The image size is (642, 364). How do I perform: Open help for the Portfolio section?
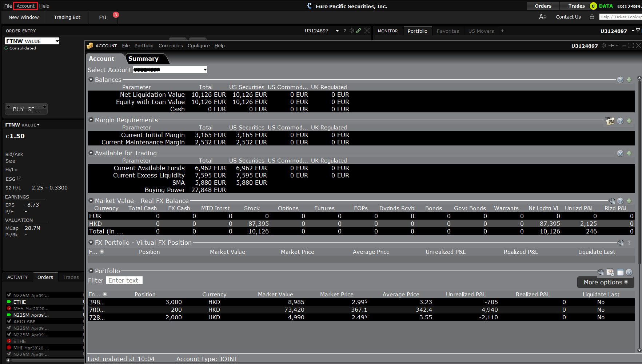(x=629, y=272)
